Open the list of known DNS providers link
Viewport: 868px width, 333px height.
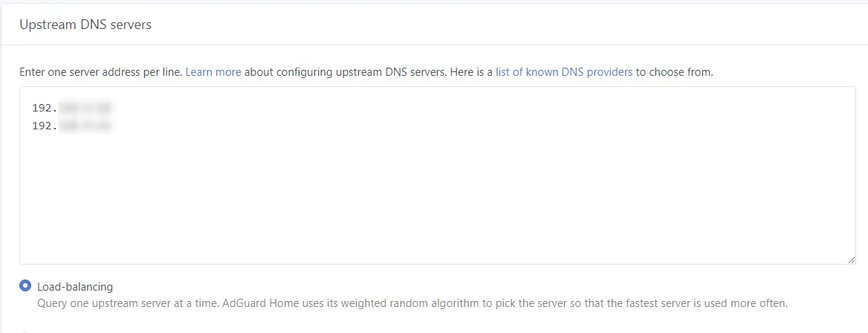tap(563, 72)
